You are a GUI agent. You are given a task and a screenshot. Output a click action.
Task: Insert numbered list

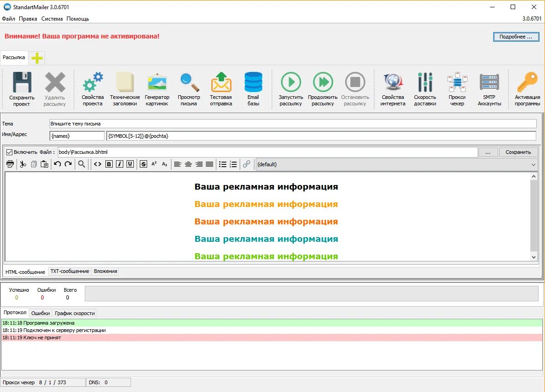233,164
